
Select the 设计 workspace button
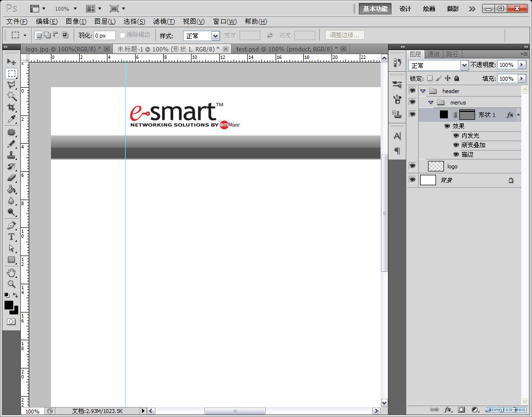click(405, 9)
